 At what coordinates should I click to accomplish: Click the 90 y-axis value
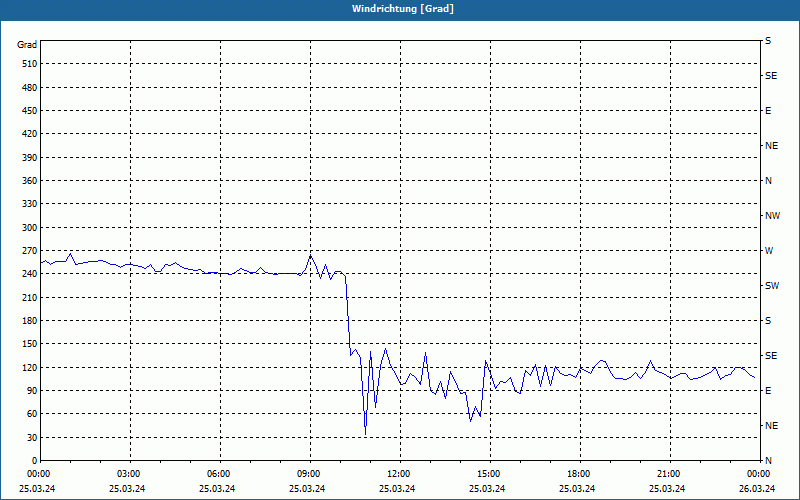pos(32,391)
